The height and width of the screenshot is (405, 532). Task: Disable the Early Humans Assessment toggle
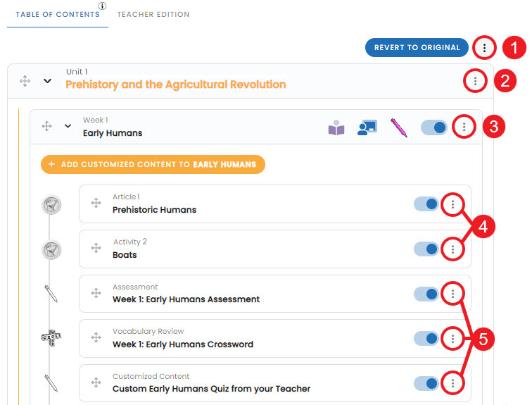[426, 294]
